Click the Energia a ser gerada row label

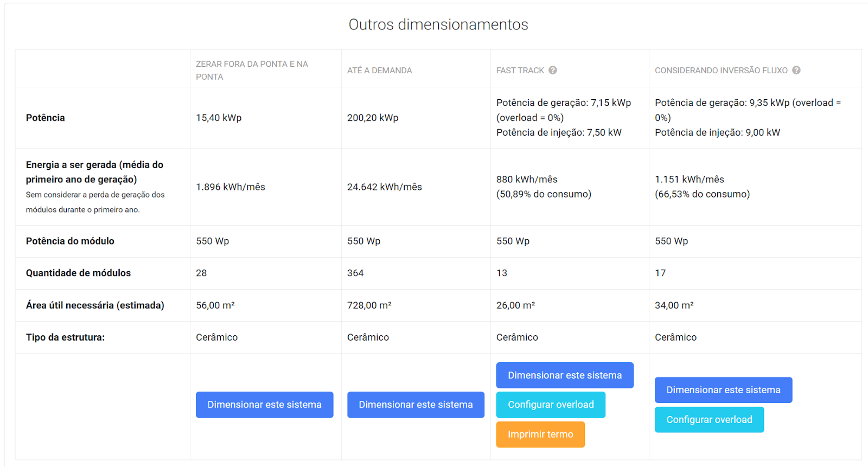pos(94,172)
